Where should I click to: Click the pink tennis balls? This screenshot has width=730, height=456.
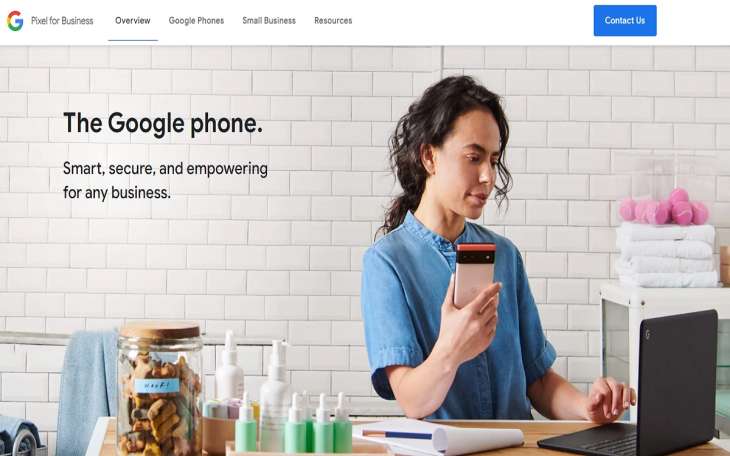pyautogui.click(x=664, y=208)
